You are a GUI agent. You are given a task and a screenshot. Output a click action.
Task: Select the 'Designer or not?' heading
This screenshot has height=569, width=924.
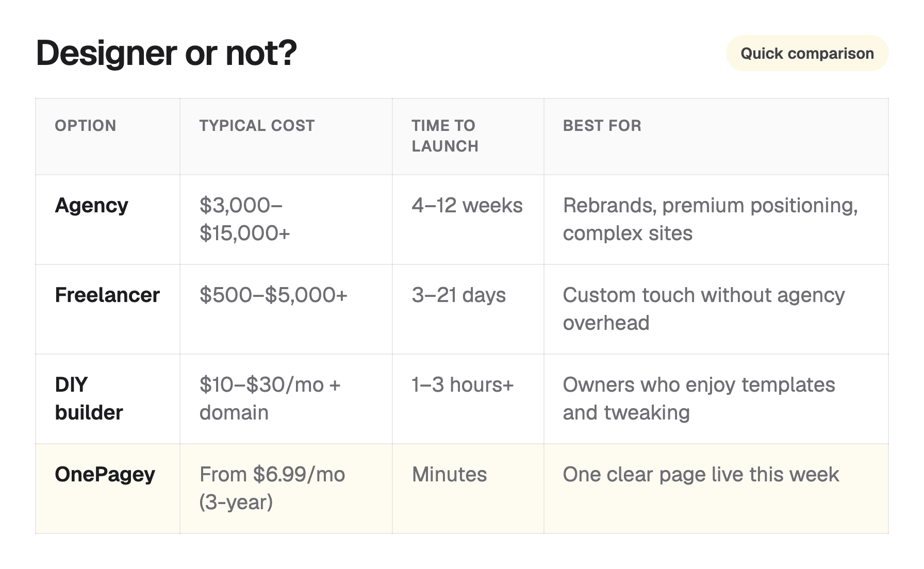[167, 53]
